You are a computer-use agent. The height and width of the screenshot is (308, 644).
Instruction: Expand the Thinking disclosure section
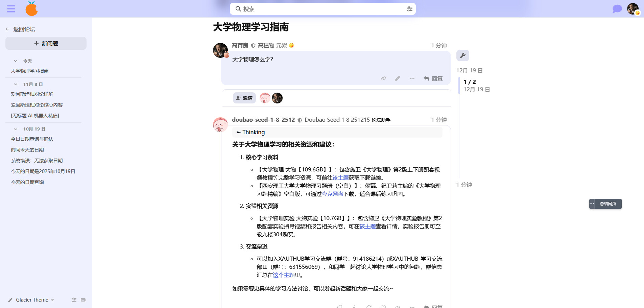tap(251, 132)
